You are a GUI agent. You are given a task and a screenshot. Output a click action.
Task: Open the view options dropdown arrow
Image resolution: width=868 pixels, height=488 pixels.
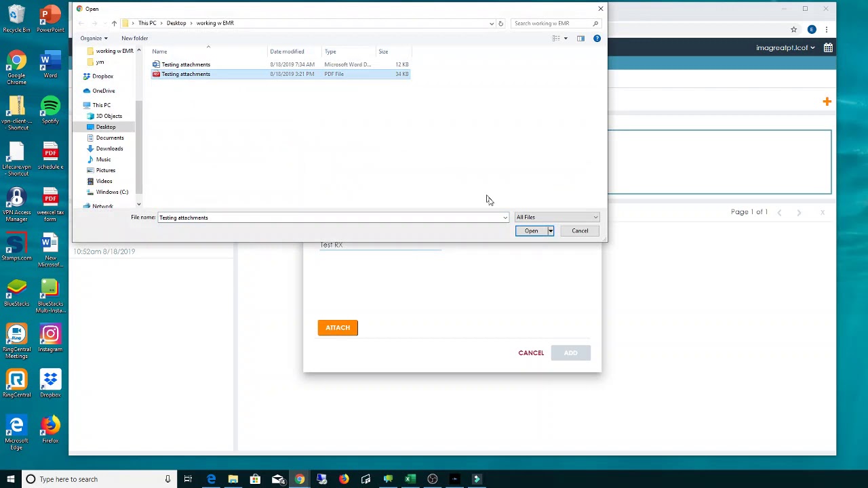(566, 39)
